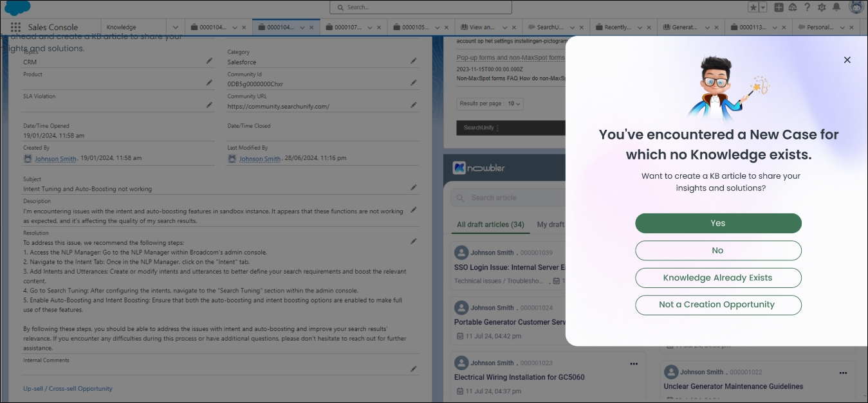The image size is (868, 403).
Task: Edit the Category field with pencil icon
Action: point(414,60)
